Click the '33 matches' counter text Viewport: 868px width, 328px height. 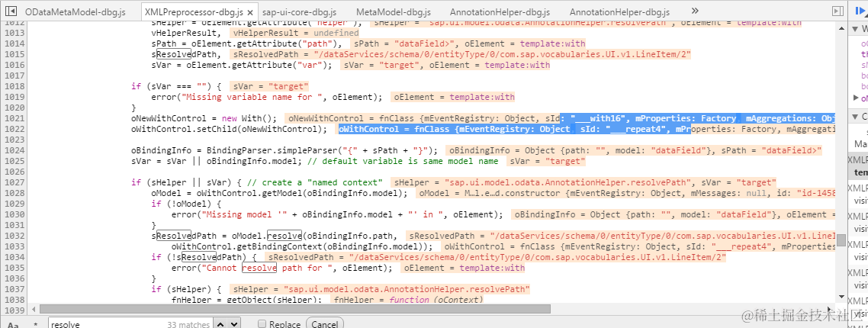pos(188,325)
